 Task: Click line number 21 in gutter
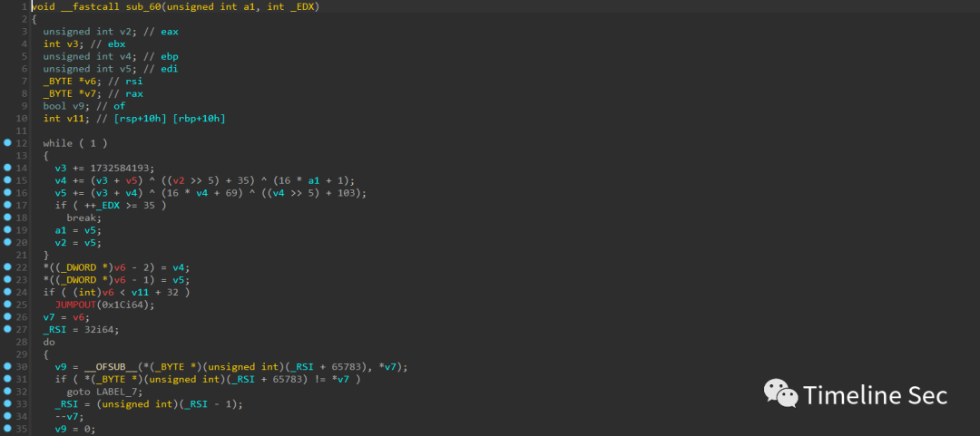(22, 255)
